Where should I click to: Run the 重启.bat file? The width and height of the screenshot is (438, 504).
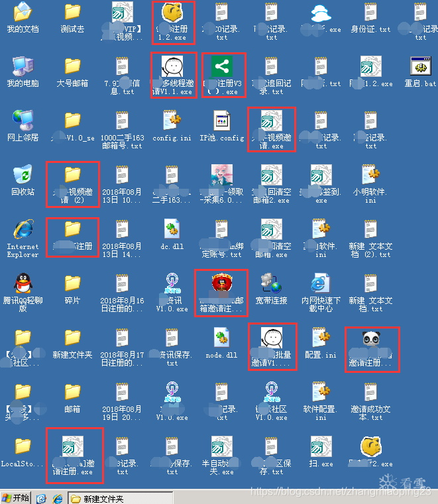point(420,72)
